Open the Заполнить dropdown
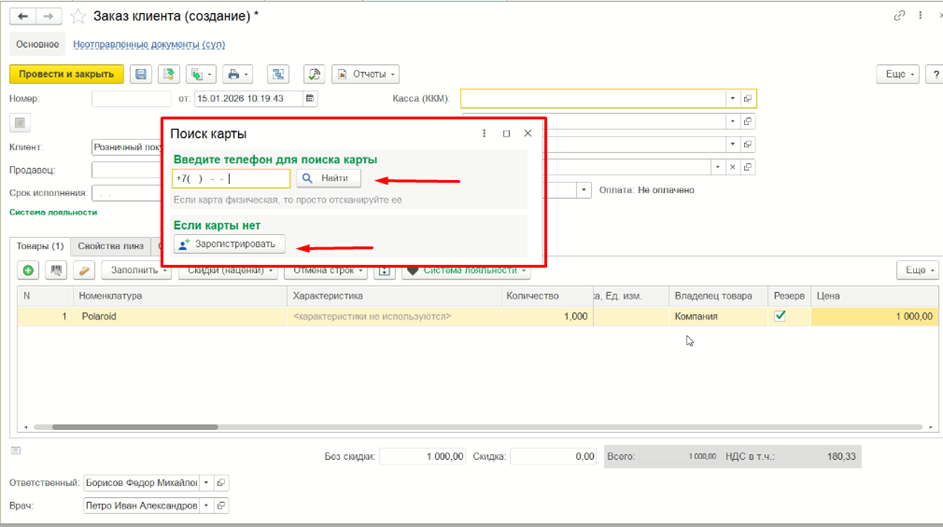 tap(138, 270)
